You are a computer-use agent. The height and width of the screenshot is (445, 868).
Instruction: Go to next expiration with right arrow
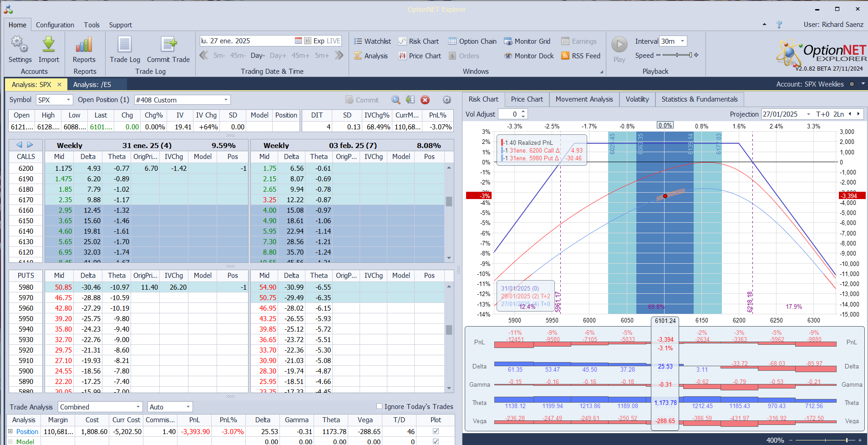click(x=30, y=145)
